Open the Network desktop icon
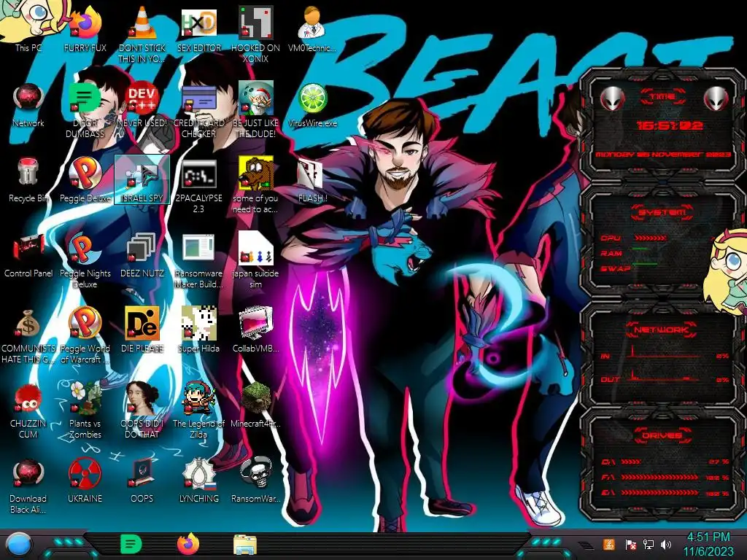Viewport: 747px width, 560px height. click(28, 104)
